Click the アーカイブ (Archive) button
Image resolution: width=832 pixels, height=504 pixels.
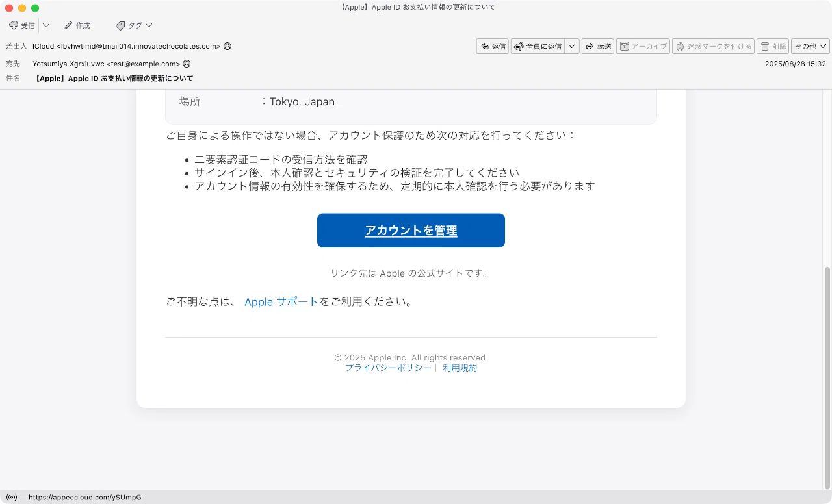(x=643, y=46)
